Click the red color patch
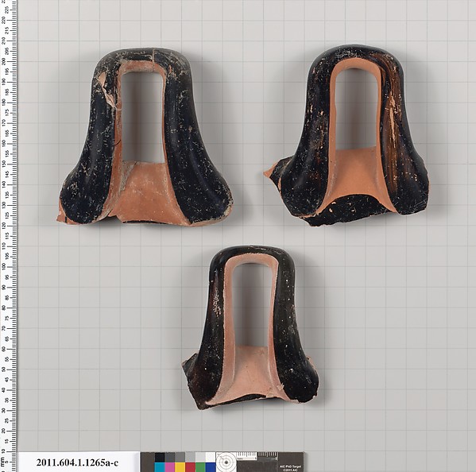 coord(191,467)
